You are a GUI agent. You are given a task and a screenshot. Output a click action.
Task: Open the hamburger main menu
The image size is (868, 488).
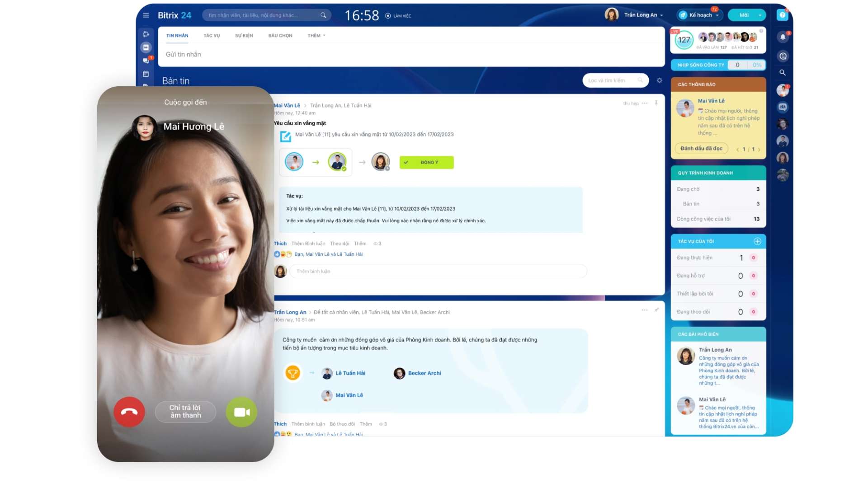pos(146,15)
